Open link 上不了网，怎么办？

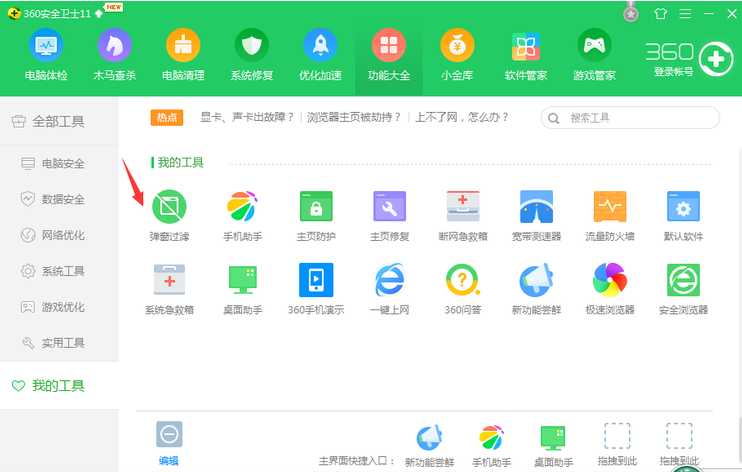tap(461, 117)
